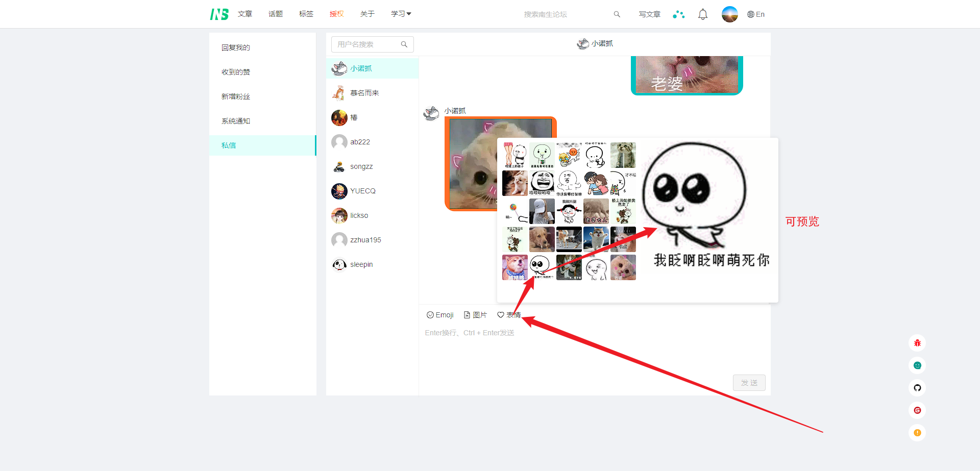Click the red bug report floating icon
980x471 pixels.
pos(917,343)
